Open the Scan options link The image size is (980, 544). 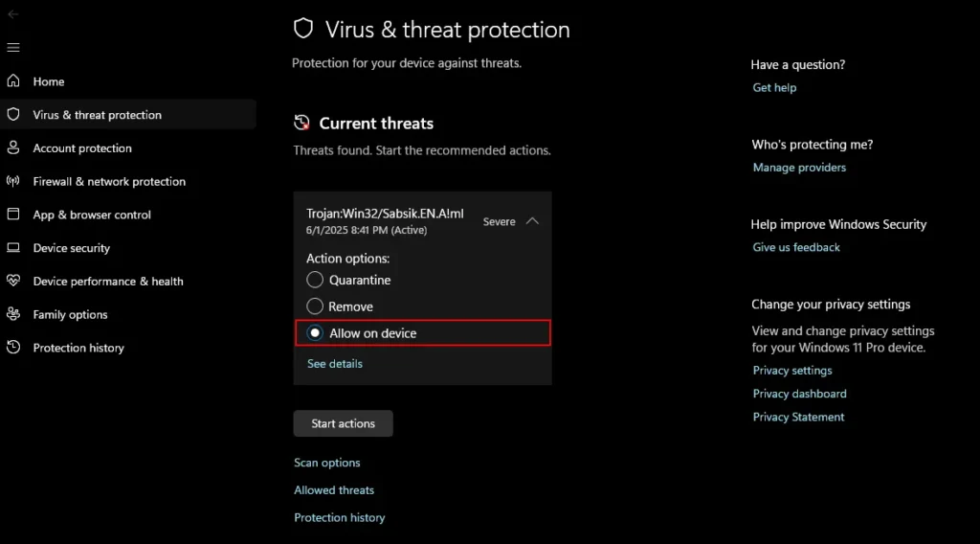[327, 463]
